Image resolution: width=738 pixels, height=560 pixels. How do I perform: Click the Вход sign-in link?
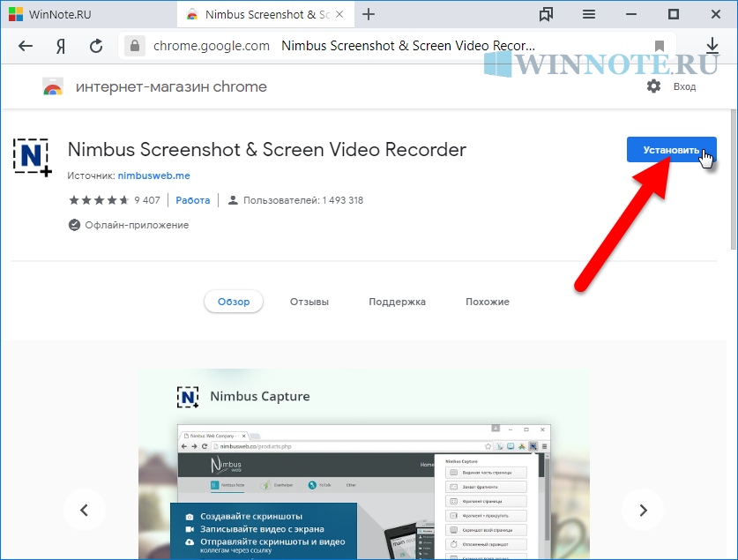click(x=684, y=86)
